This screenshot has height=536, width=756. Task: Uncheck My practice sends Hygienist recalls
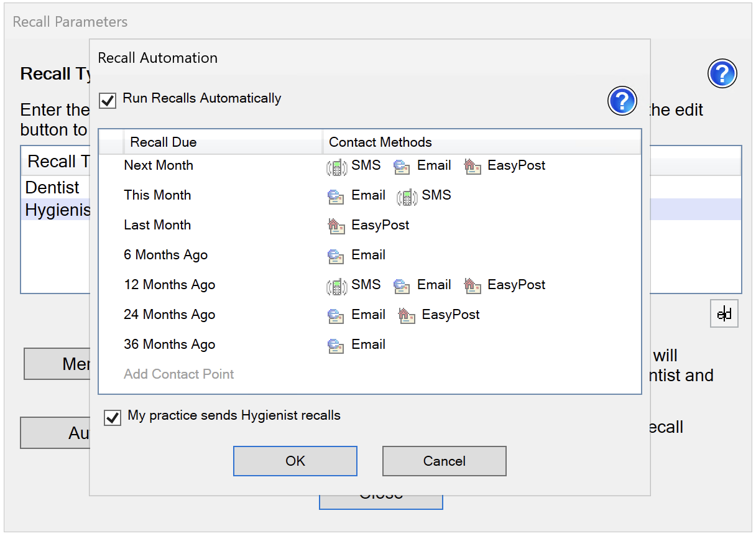pos(113,417)
